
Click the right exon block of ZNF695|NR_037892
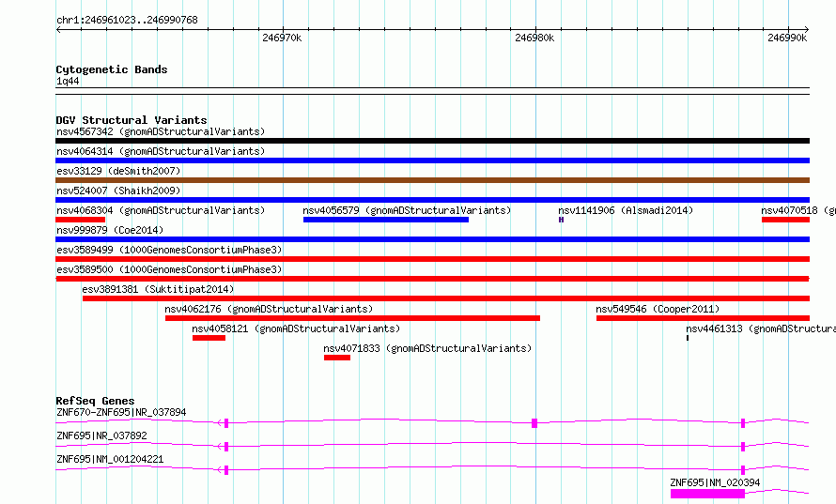tap(743, 447)
